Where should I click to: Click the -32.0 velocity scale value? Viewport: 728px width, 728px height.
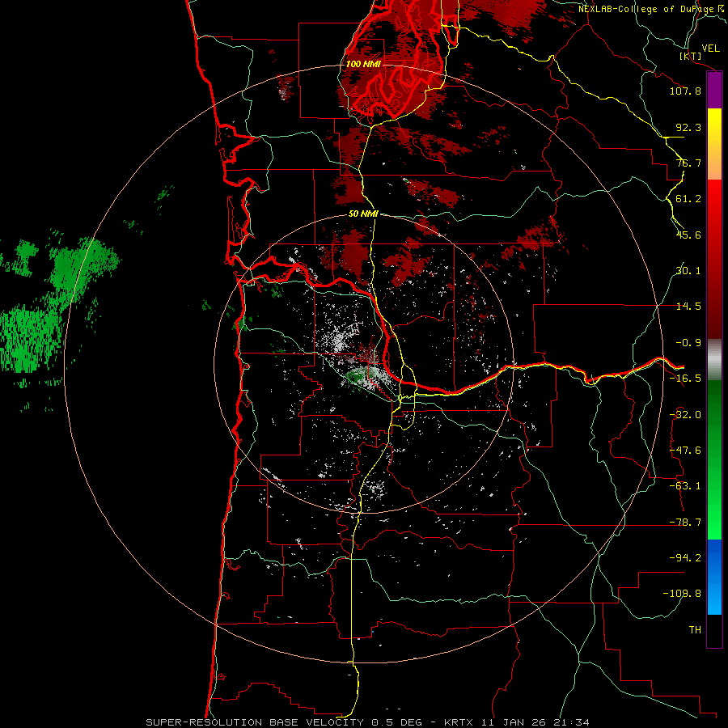pyautogui.click(x=685, y=415)
